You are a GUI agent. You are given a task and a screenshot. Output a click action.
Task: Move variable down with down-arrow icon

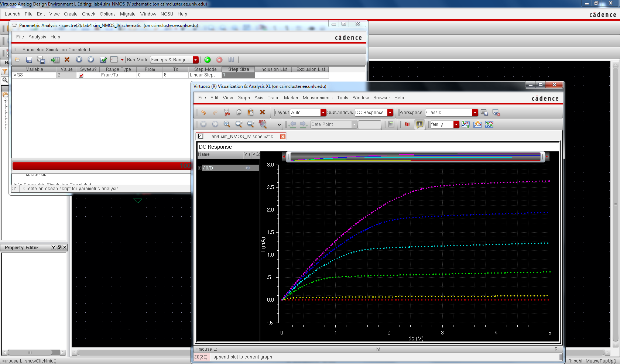point(91,59)
